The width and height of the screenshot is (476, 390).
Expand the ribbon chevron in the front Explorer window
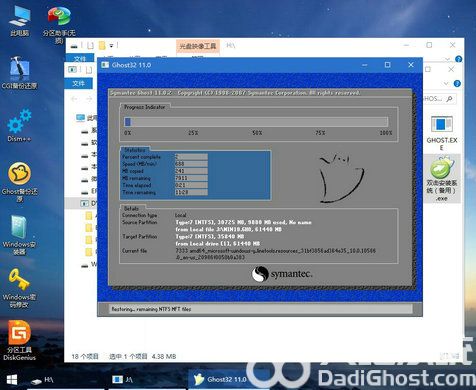tap(446, 83)
